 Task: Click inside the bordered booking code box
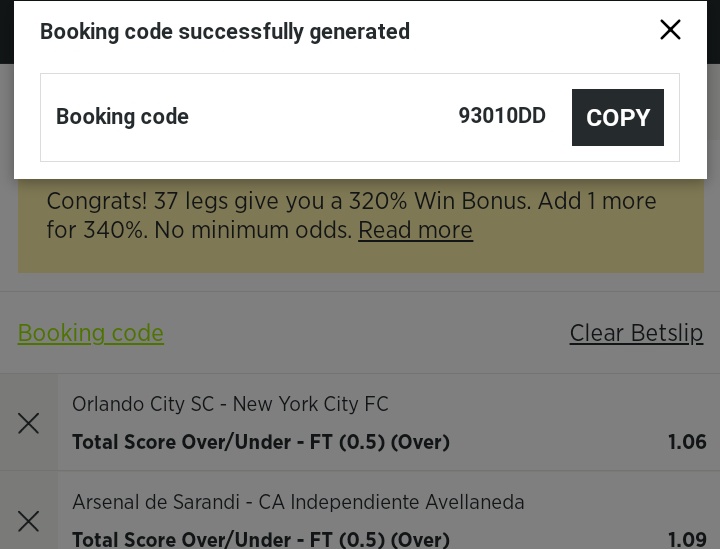pos(360,118)
